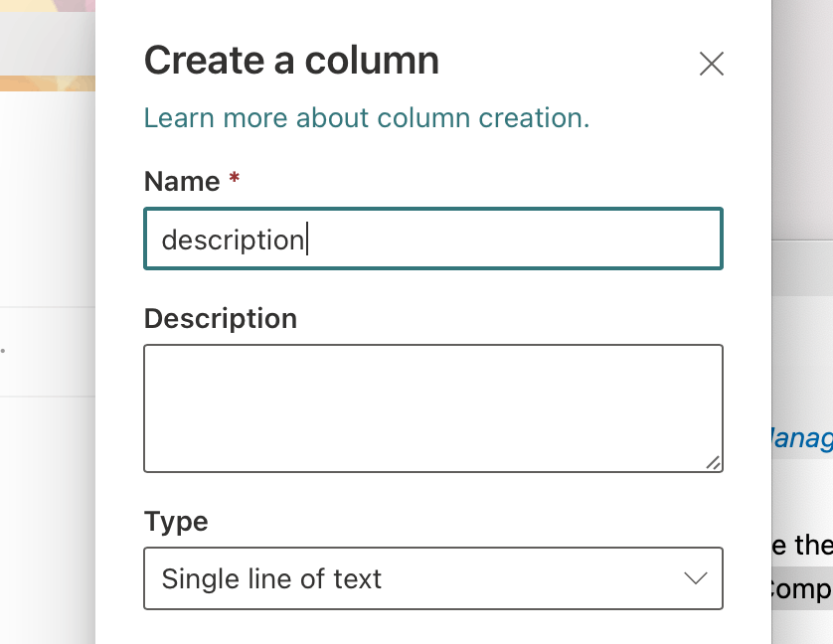This screenshot has height=644, width=833.
Task: Click the 'Create a column' heading
Action: click(291, 62)
